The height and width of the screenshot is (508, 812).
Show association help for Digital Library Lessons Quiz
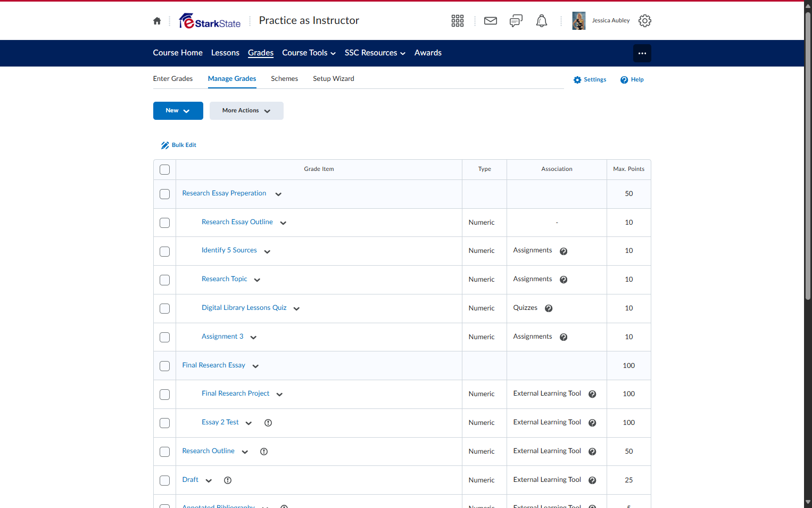point(549,308)
